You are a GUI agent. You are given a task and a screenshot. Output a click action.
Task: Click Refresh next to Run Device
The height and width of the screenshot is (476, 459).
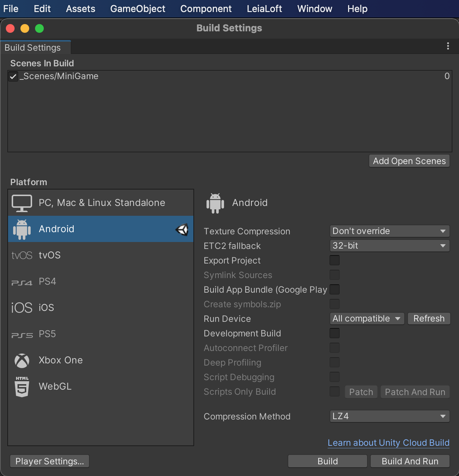point(429,319)
